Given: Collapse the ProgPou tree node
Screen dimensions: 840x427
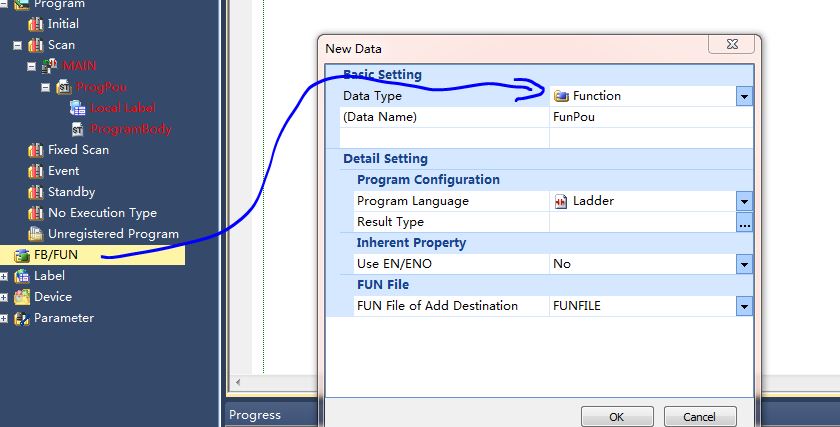Looking at the screenshot, I should click(x=45, y=87).
